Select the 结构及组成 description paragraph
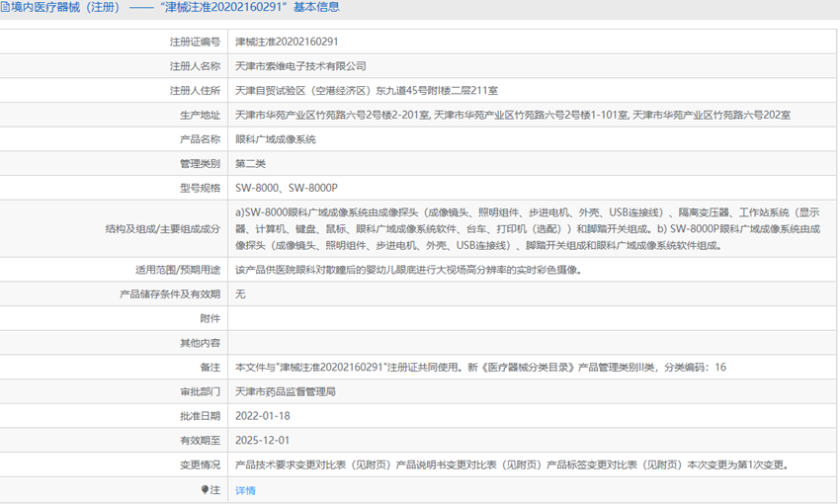 pyautogui.click(x=528, y=229)
